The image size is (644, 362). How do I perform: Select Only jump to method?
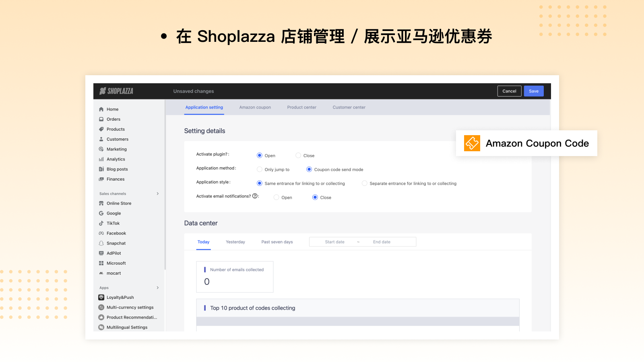point(260,170)
